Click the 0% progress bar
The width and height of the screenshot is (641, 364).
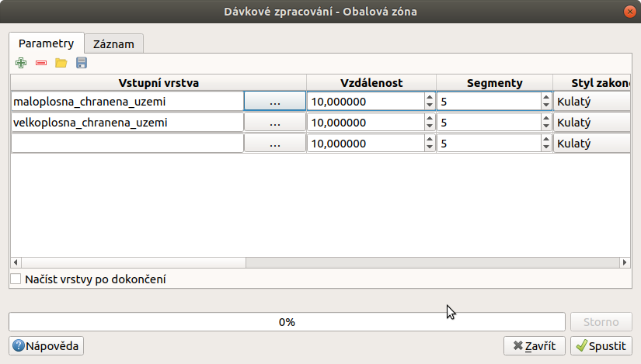point(287,322)
